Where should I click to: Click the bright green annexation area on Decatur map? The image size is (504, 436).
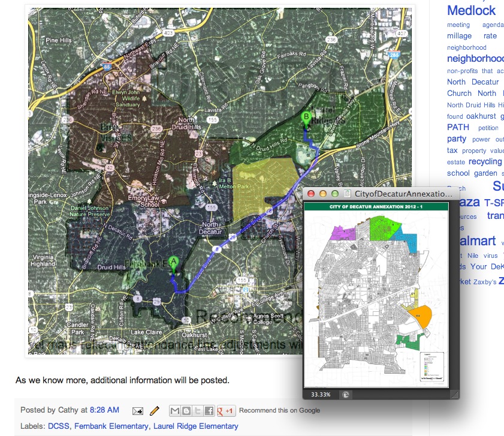[x=384, y=227]
